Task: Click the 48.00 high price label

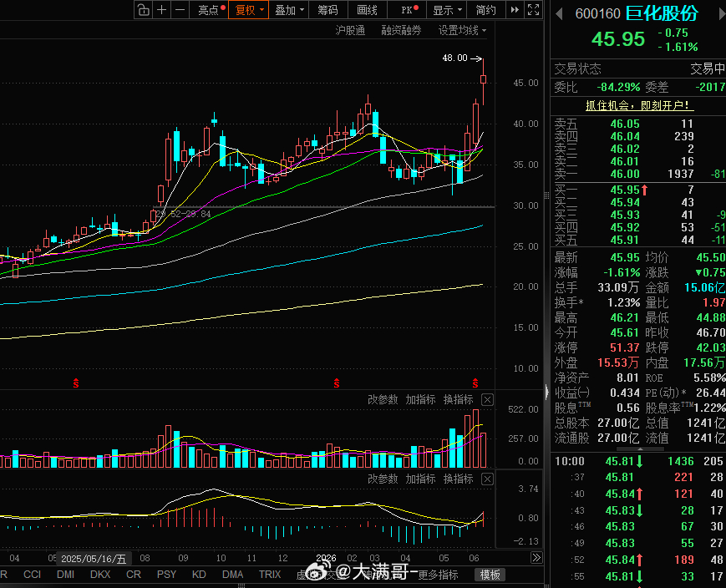Action: click(x=454, y=58)
